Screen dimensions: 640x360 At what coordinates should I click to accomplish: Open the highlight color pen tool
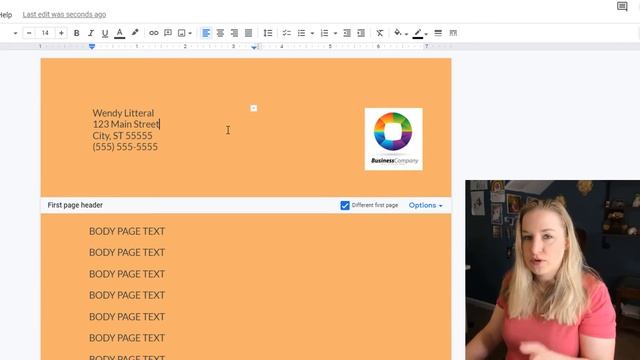[x=135, y=33]
